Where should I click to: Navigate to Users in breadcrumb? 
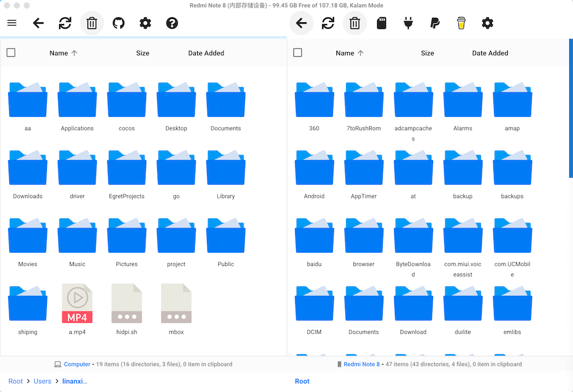click(42, 381)
